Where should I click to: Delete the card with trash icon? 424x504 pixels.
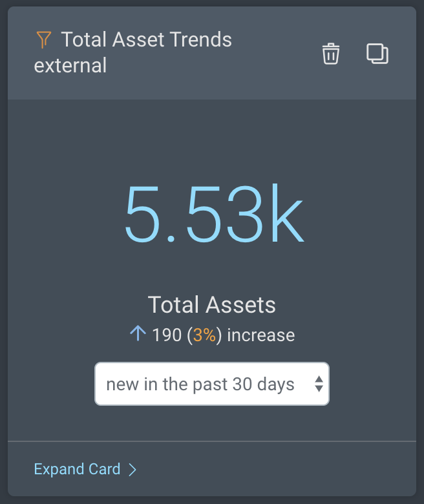click(331, 54)
